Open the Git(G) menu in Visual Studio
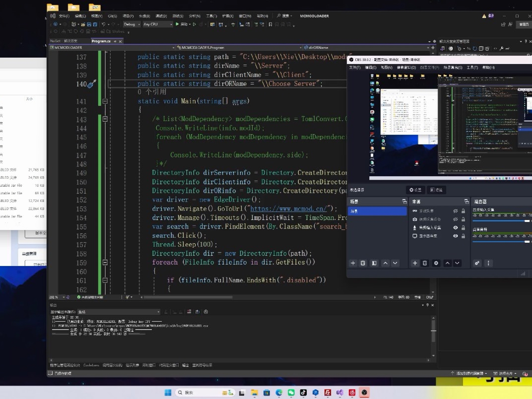532x399 pixels. [112, 16]
